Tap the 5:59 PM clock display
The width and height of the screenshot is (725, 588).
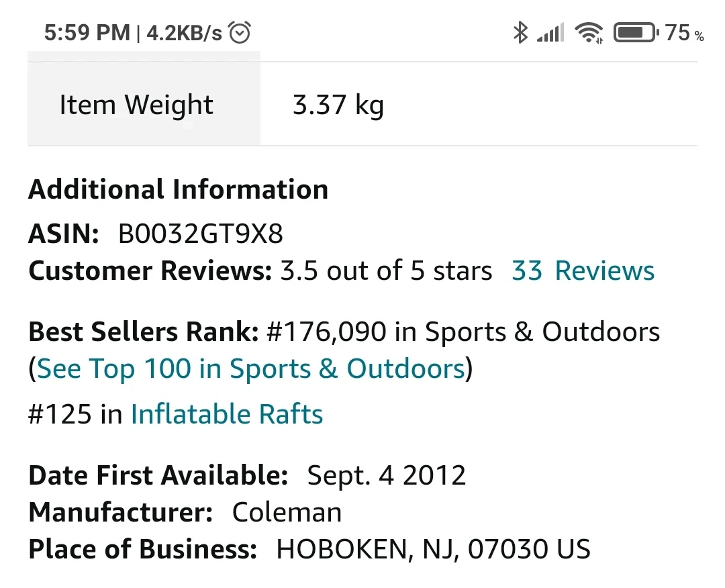pos(87,32)
